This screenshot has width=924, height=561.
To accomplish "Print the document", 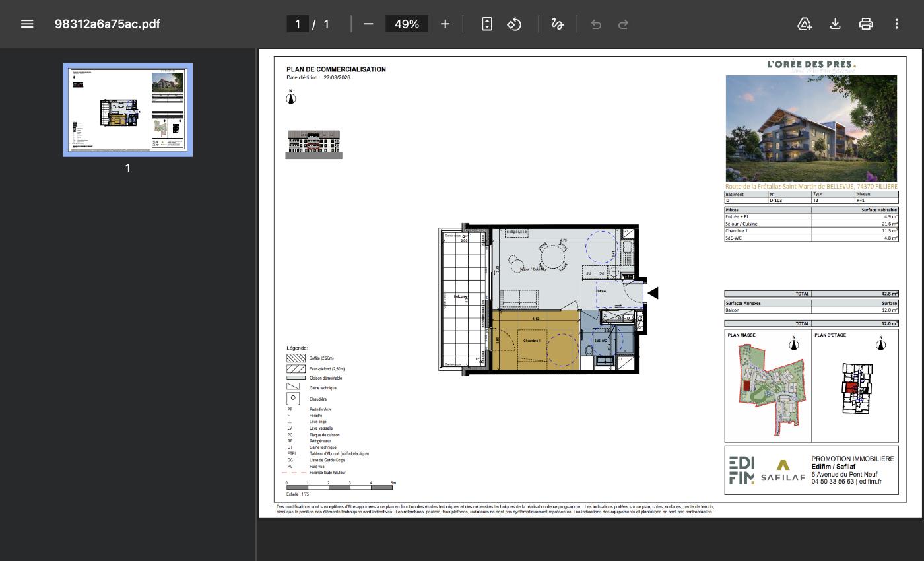I will [x=866, y=24].
